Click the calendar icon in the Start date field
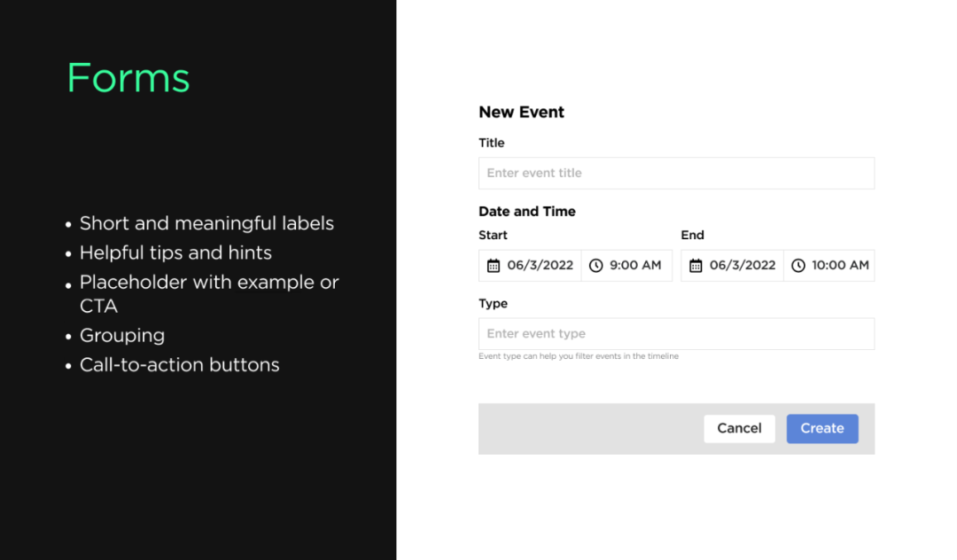The width and height of the screenshot is (957, 560). click(x=494, y=266)
